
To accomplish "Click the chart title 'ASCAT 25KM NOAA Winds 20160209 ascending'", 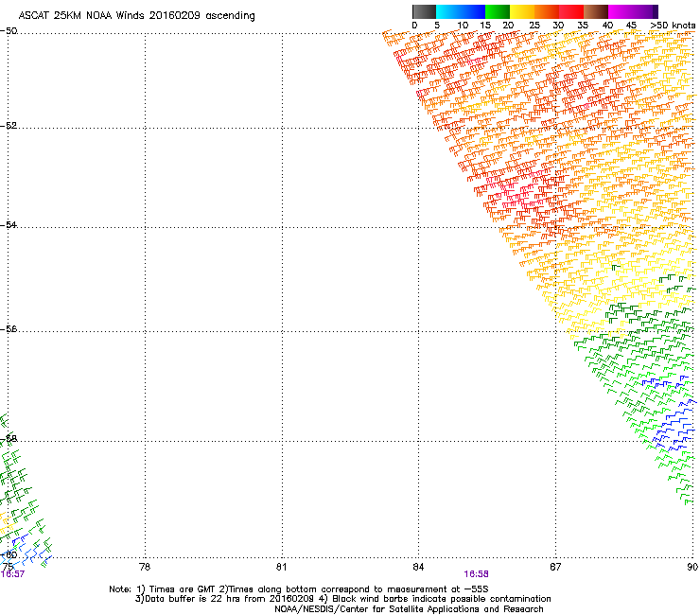I will tap(136, 16).
